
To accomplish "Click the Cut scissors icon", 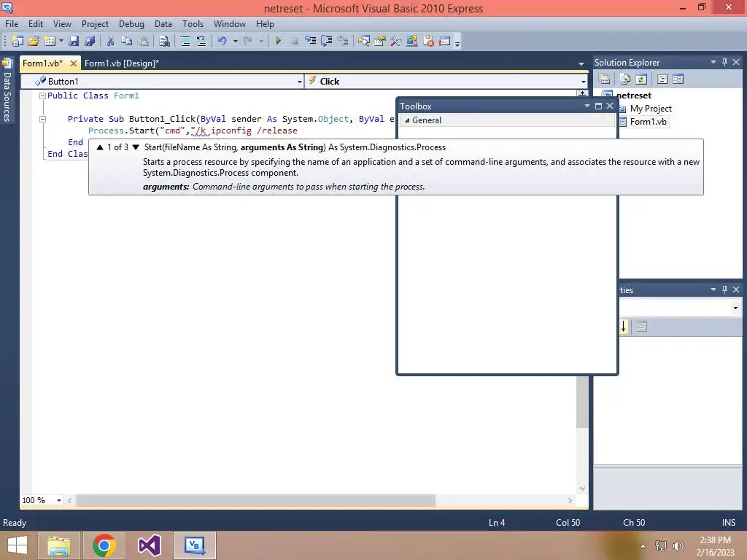I will tap(111, 41).
